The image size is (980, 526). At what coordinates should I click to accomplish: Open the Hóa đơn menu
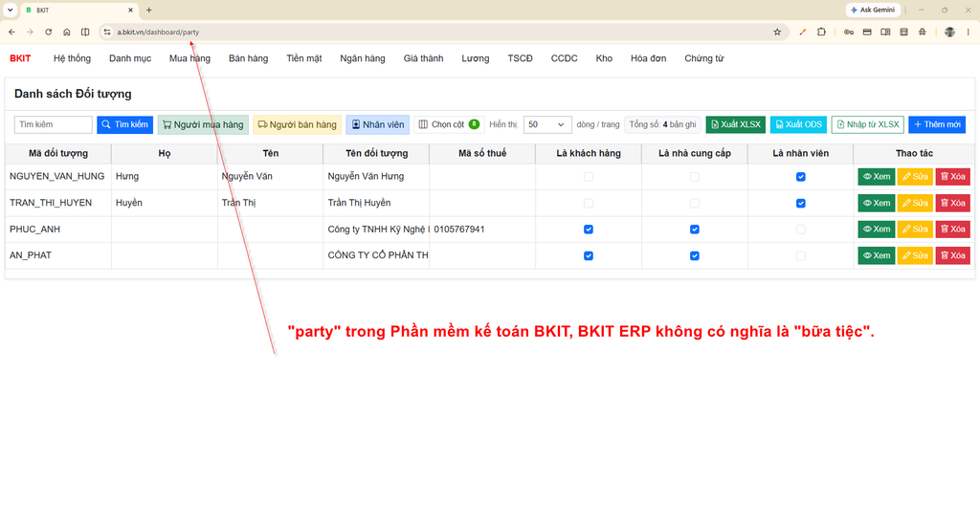(648, 58)
